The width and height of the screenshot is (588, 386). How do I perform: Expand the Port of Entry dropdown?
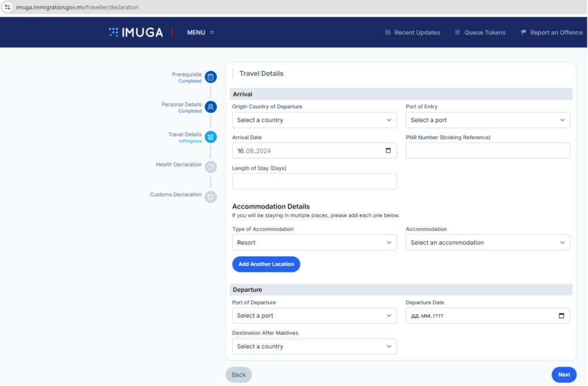pos(487,120)
